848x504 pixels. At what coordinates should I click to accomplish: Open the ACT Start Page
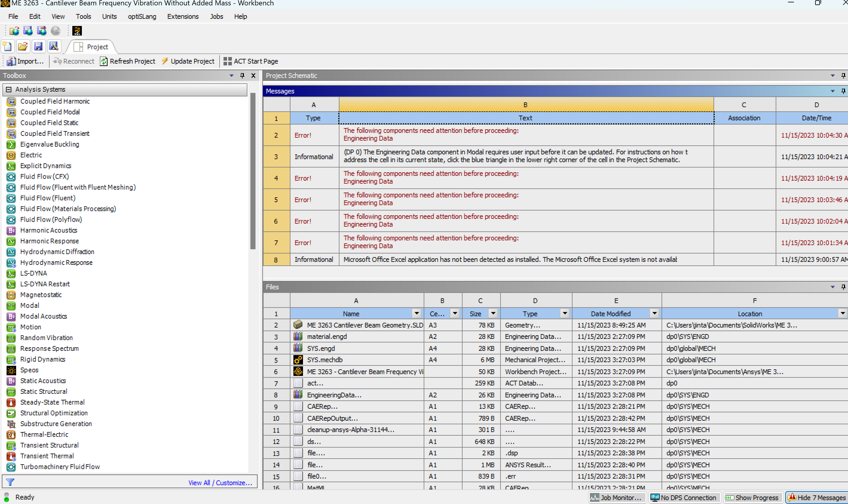tap(251, 61)
